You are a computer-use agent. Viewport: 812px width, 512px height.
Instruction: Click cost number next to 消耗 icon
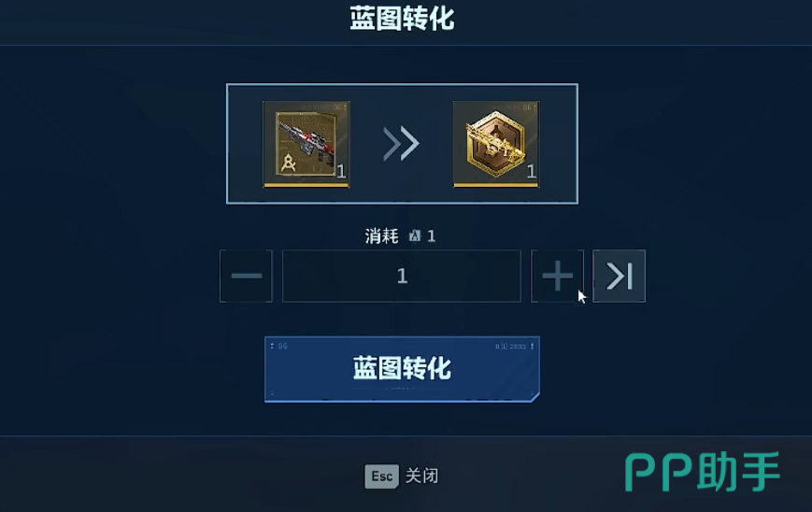click(x=432, y=236)
